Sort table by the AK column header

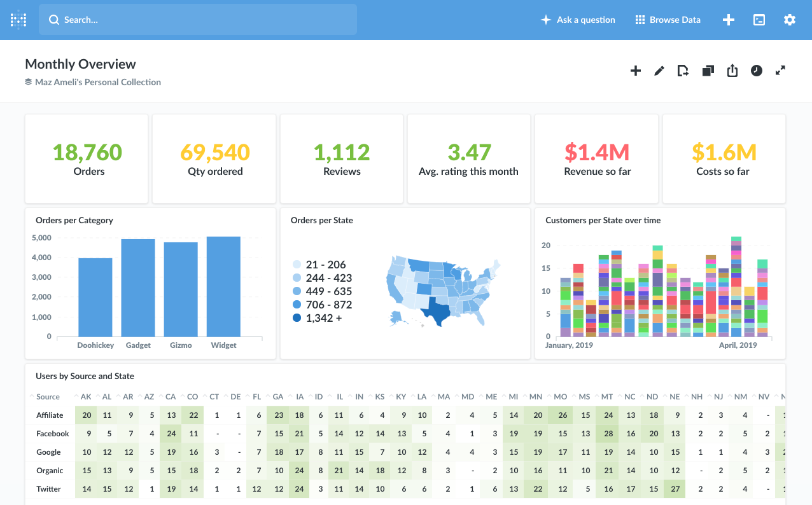tap(87, 397)
